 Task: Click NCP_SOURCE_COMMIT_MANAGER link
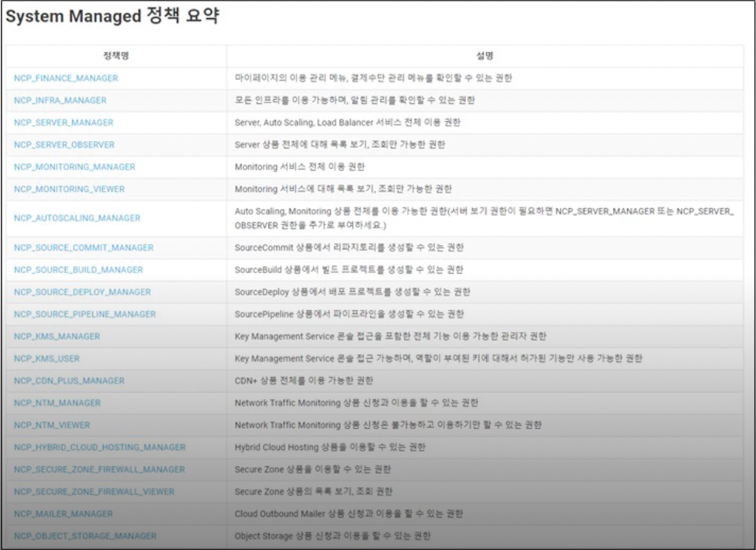click(x=83, y=247)
